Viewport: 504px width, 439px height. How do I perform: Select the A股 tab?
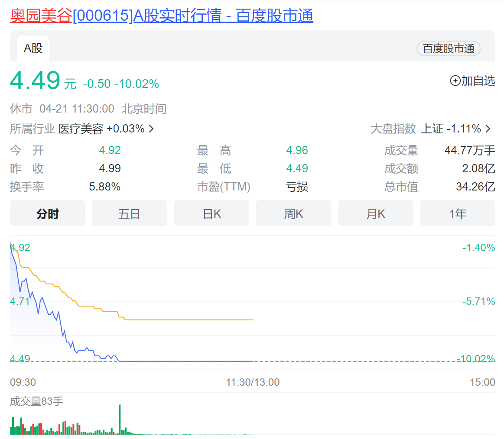[33, 48]
